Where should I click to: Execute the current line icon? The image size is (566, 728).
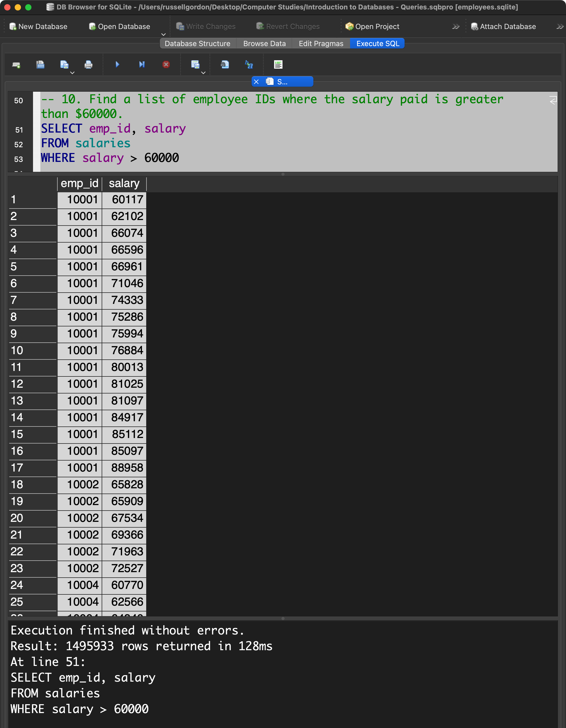click(142, 65)
